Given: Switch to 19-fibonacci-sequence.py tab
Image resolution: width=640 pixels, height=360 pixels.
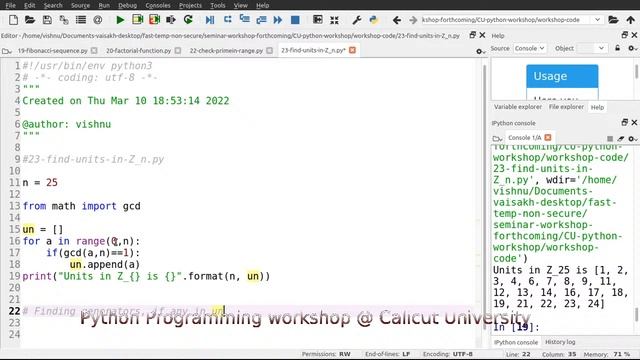Looking at the screenshot, I should [53, 51].
